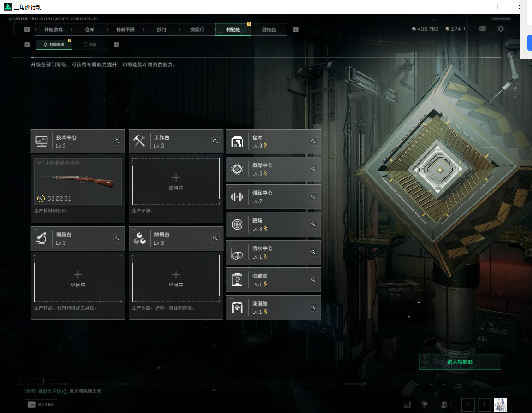Click the 空闲中 slot under 防具台
Viewport: 532px width, 413px height.
(176, 278)
